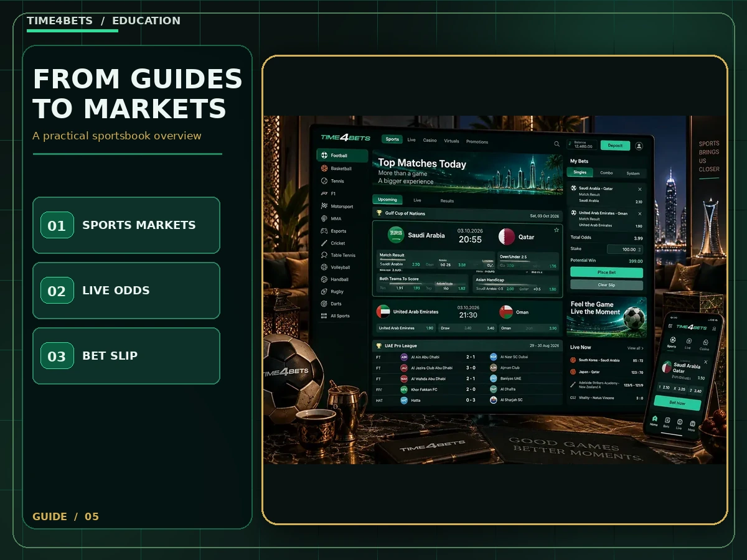Remove United Arab Emirates - Oman bet from slip
The width and height of the screenshot is (747, 560).
tap(639, 213)
